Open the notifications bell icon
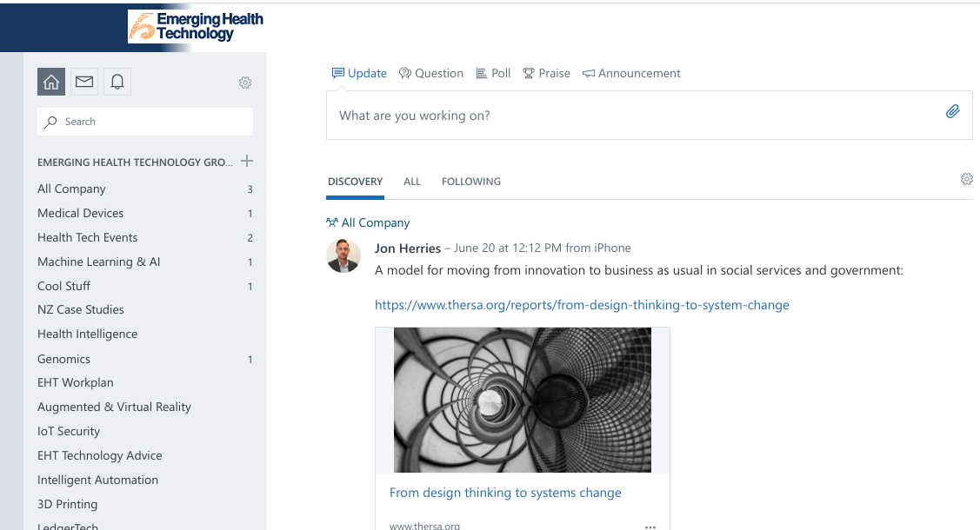The height and width of the screenshot is (530, 980). point(117,82)
